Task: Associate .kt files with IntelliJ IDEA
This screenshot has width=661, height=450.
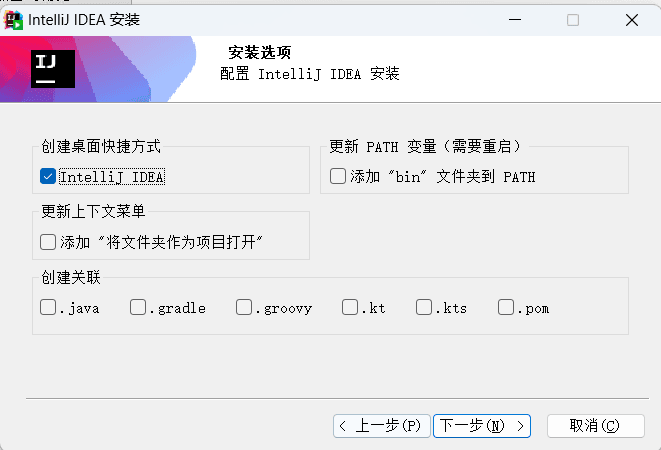Action: 350,307
